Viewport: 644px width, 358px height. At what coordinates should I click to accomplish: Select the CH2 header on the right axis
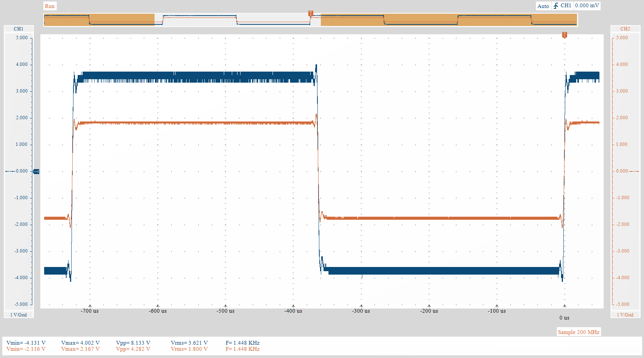[x=625, y=29]
